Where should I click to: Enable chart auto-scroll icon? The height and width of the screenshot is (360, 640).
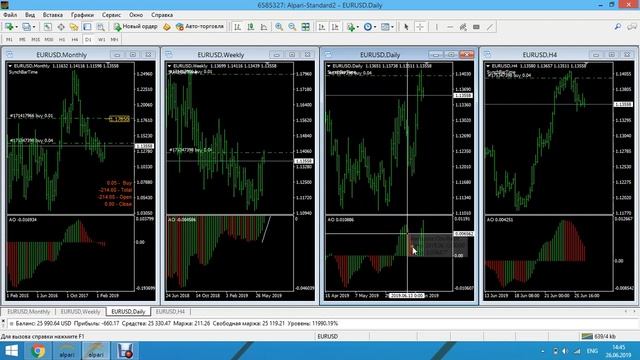tap(322, 27)
